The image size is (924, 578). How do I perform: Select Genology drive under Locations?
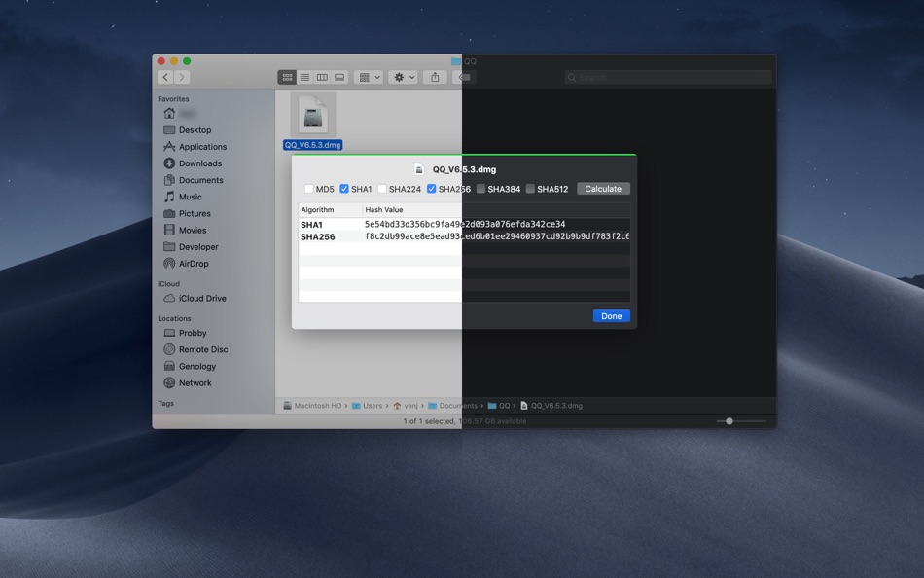pyautogui.click(x=190, y=366)
